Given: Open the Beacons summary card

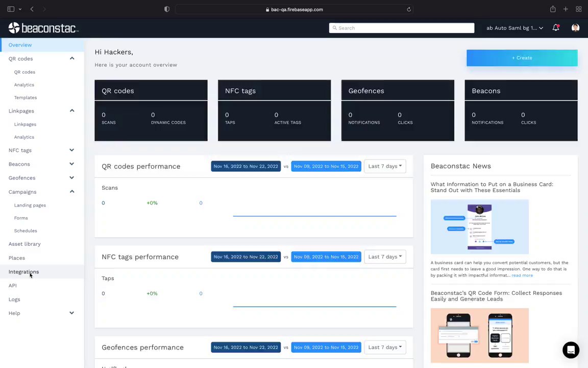Looking at the screenshot, I should [x=521, y=110].
